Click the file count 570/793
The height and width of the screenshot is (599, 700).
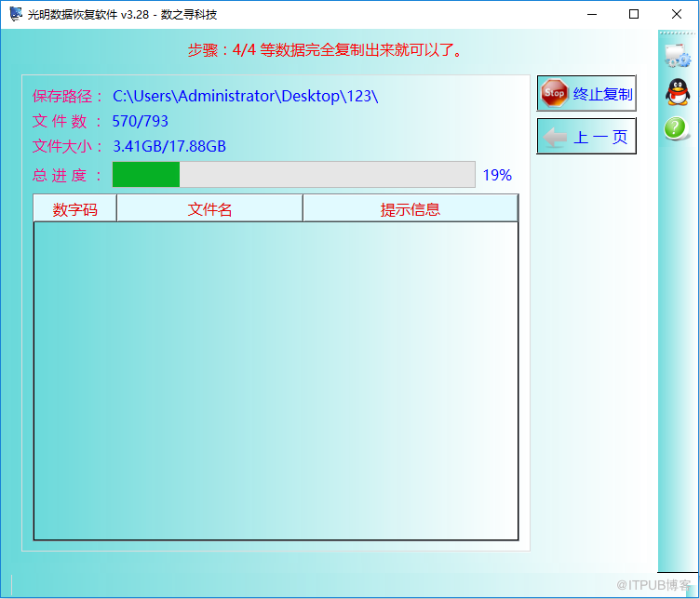(x=141, y=121)
